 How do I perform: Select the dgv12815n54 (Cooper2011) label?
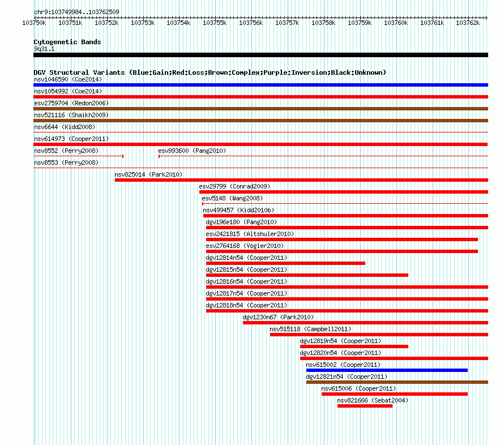pos(246,269)
